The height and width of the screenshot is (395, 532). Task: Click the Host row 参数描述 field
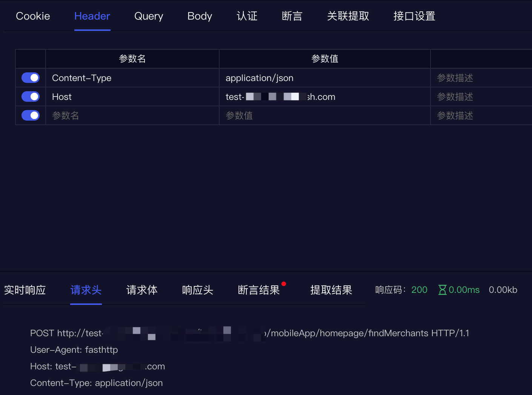point(479,96)
